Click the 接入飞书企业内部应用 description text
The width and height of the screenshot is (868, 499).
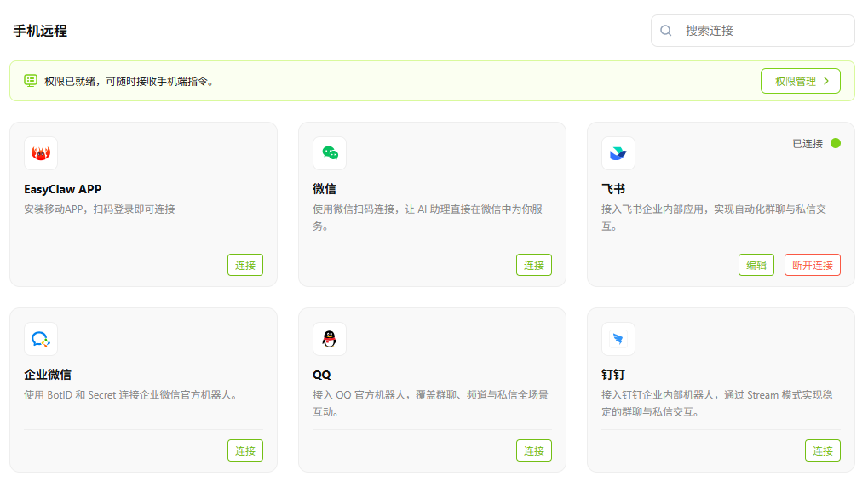click(714, 217)
